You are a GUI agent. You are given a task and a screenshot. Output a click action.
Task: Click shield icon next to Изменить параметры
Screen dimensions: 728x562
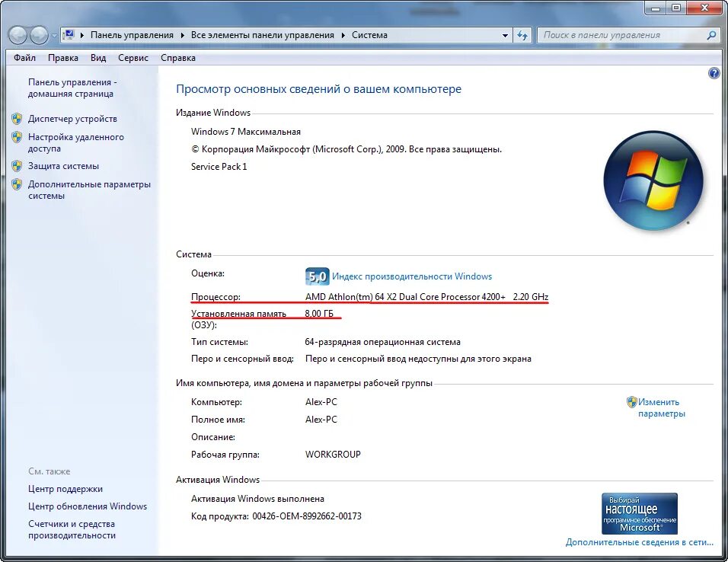pyautogui.click(x=631, y=402)
